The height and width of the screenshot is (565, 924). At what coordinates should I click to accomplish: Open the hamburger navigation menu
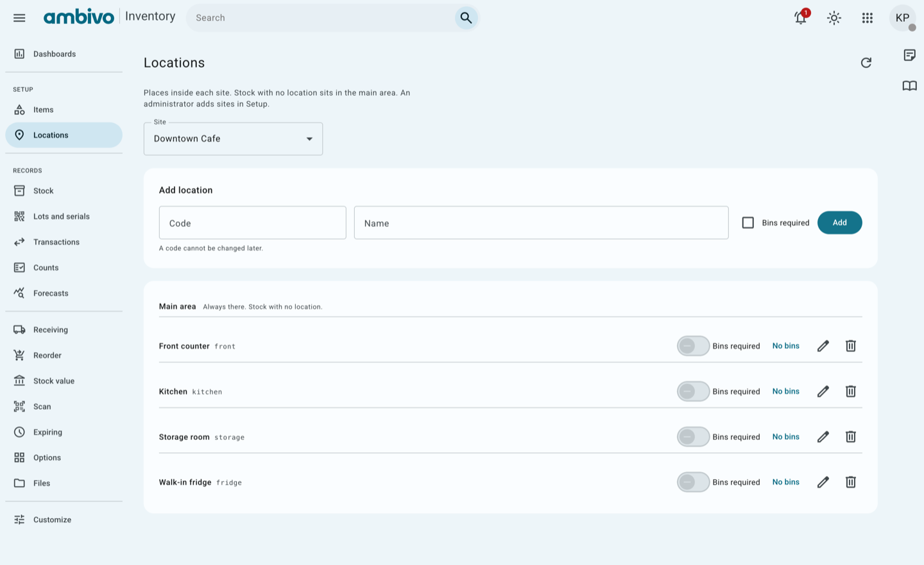(19, 18)
